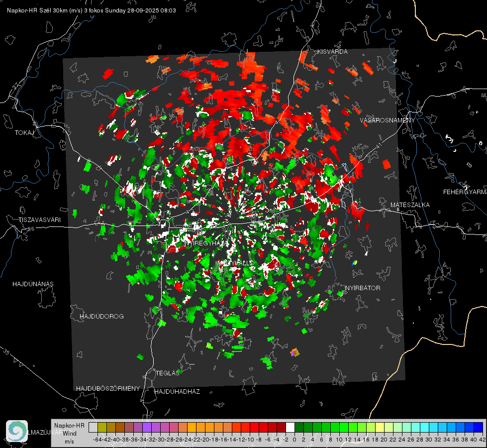
Task: Select the bright purple -34 legend swatch
Action: point(147,427)
